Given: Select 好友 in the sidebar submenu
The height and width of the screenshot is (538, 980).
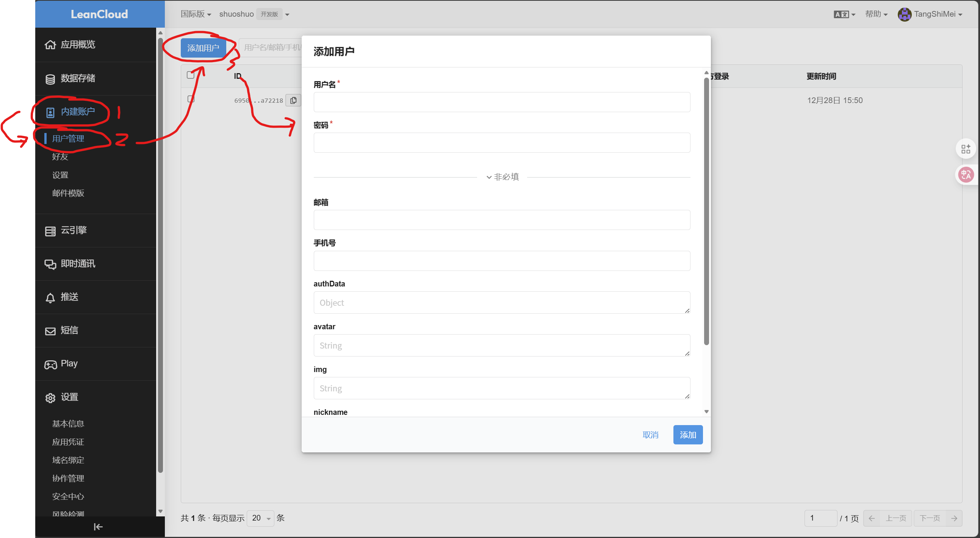Looking at the screenshot, I should click(60, 156).
